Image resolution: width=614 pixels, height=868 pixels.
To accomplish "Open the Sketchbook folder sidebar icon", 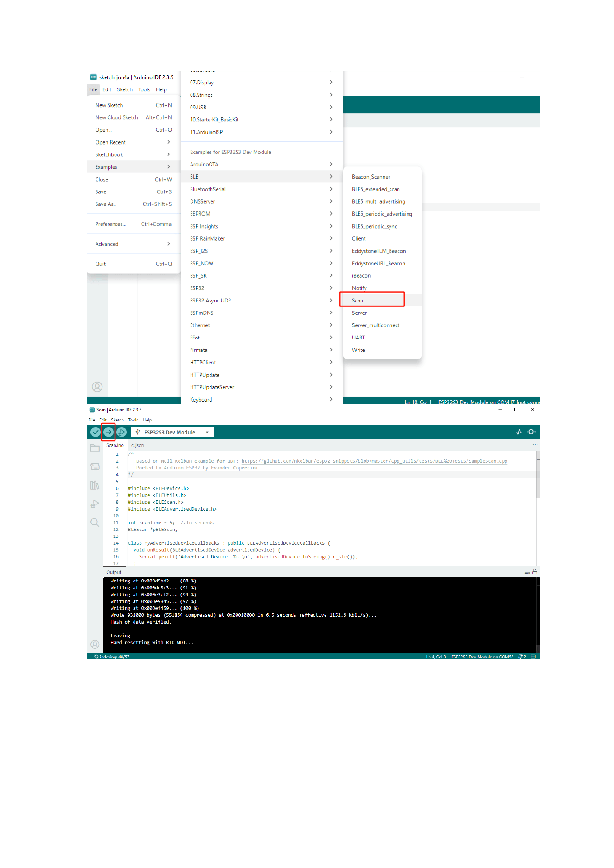I will [95, 448].
